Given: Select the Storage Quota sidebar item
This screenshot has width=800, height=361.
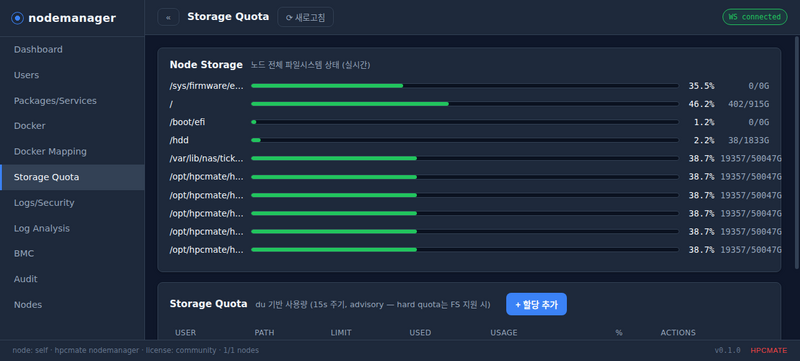Looking at the screenshot, I should click(x=72, y=177).
